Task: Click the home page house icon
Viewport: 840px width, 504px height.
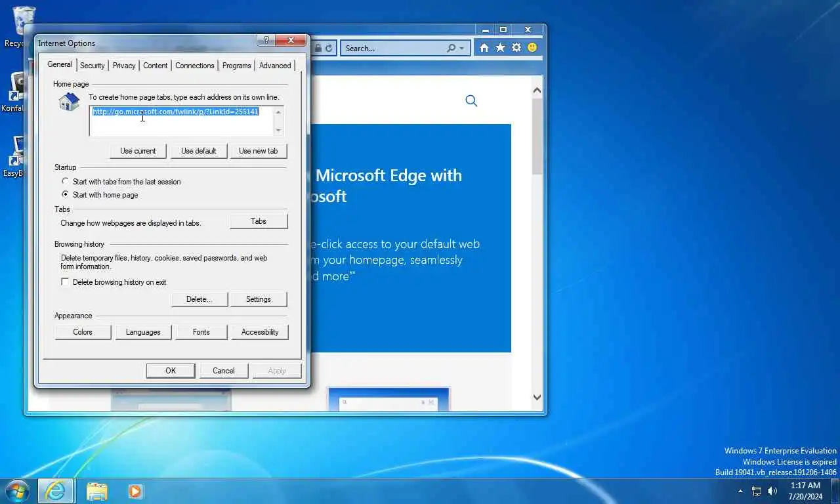Action: coord(69,102)
